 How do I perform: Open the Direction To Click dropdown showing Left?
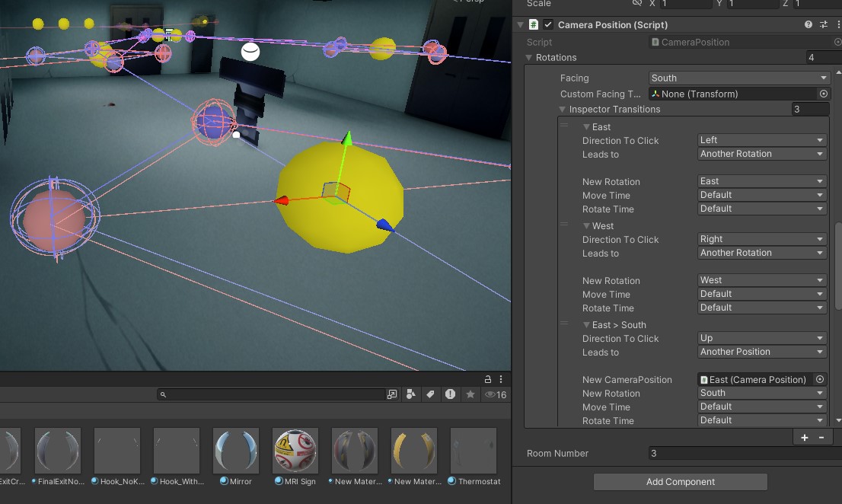761,140
